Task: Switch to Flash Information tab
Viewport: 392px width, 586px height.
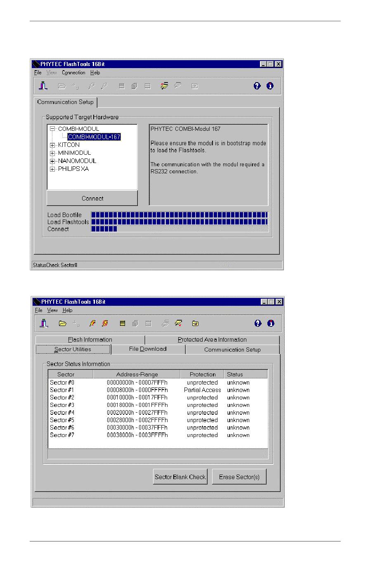Action: click(x=90, y=340)
